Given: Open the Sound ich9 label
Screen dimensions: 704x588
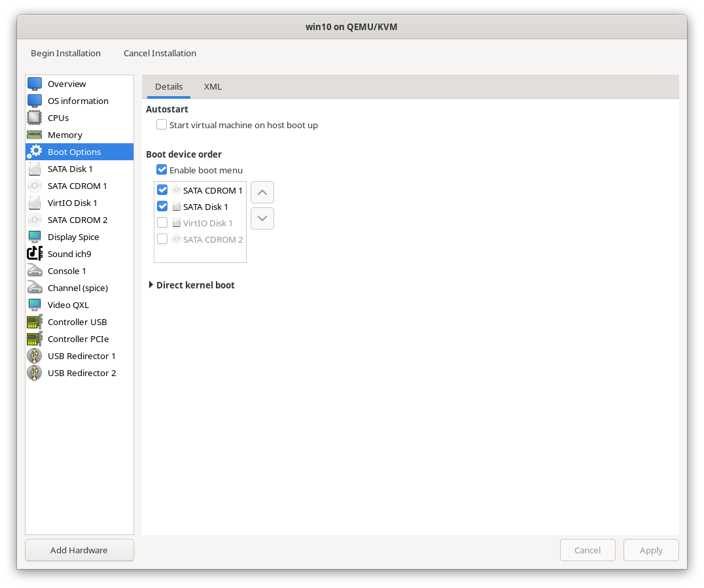Looking at the screenshot, I should coord(69,254).
